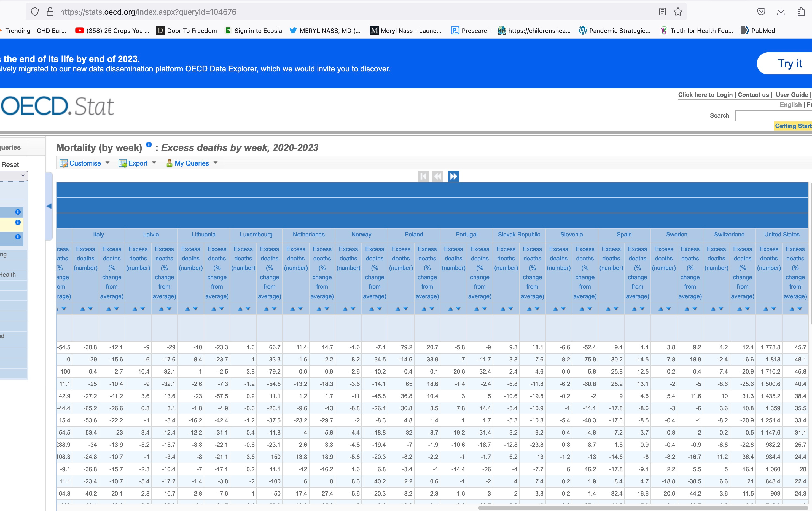Viewport: 812px width, 511px height.
Task: Click the Try it button
Action: click(x=789, y=63)
